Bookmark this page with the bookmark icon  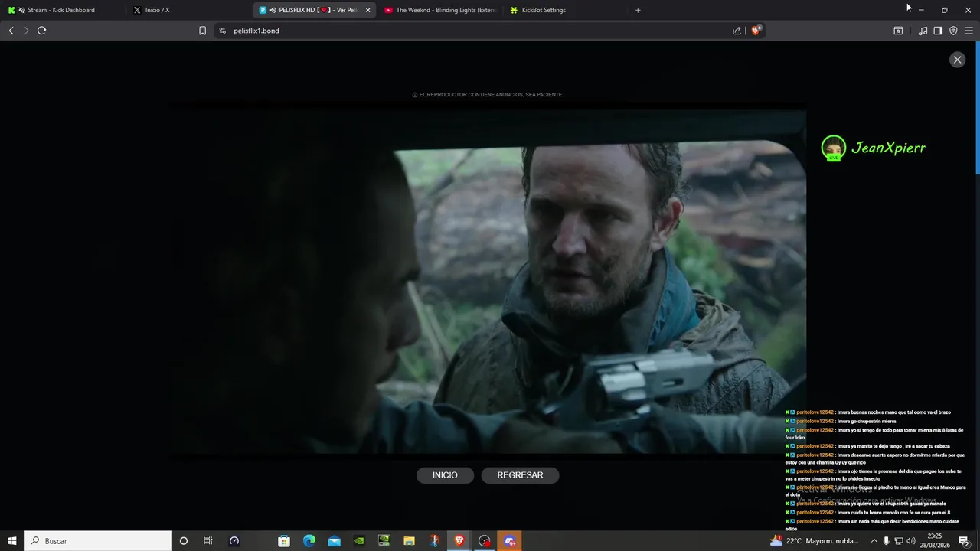[x=202, y=31]
